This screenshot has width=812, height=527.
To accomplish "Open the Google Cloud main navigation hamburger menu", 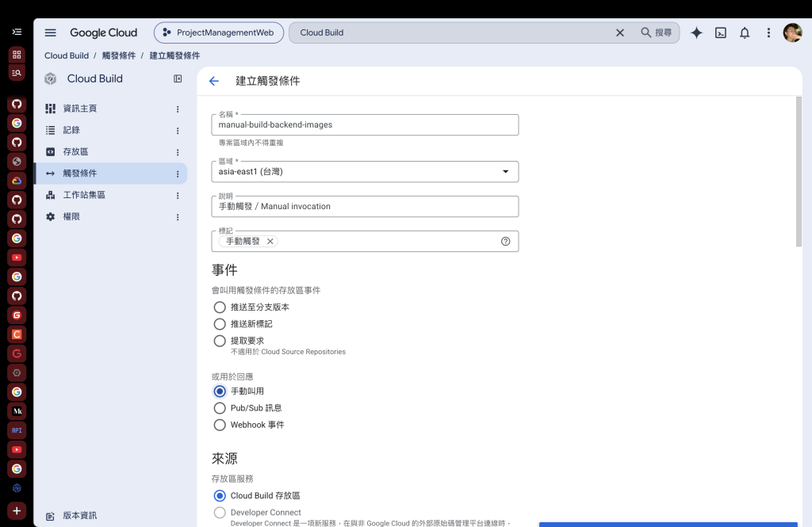I will (x=50, y=32).
